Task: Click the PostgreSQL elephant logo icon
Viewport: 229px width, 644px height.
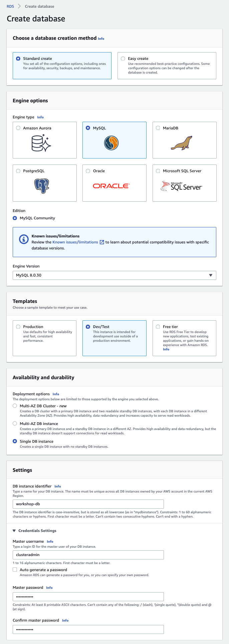Action: click(x=42, y=186)
